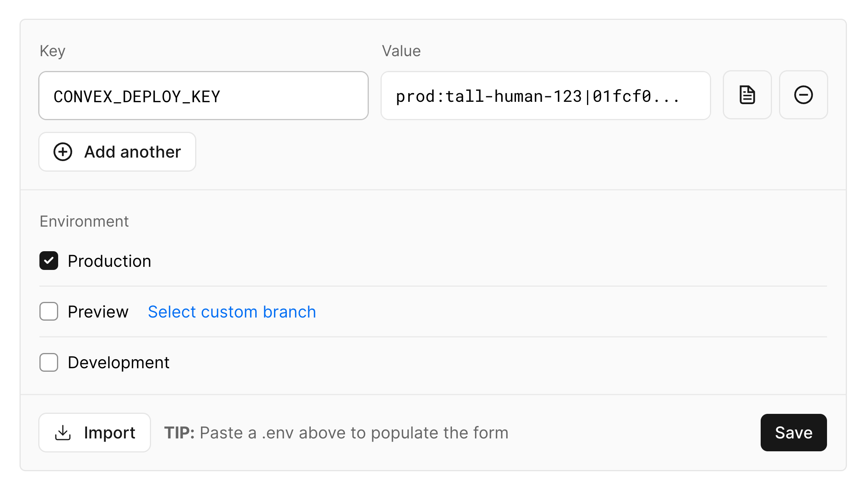Viewport: 868px width, 479px height.
Task: Click the plus circle icon in Add another
Action: click(x=63, y=152)
